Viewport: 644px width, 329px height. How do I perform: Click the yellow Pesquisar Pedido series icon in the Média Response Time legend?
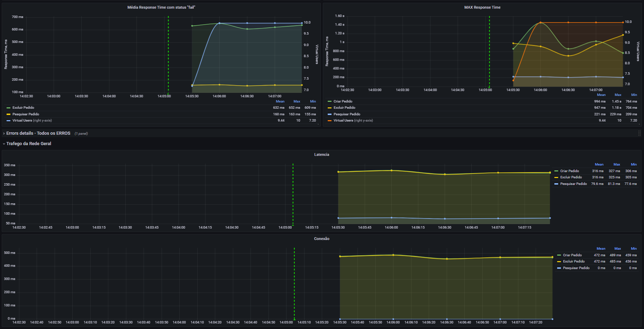tap(8, 114)
